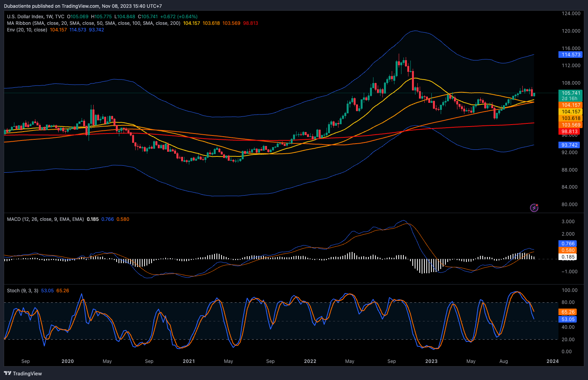Click the 2021 marker on the time axis
The image size is (588, 380).
(189, 361)
